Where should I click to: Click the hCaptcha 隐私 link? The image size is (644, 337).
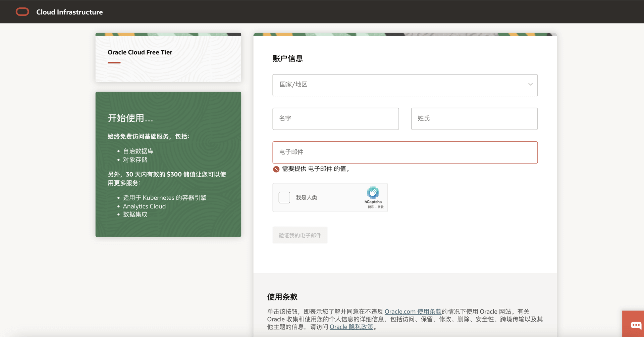tap(371, 207)
